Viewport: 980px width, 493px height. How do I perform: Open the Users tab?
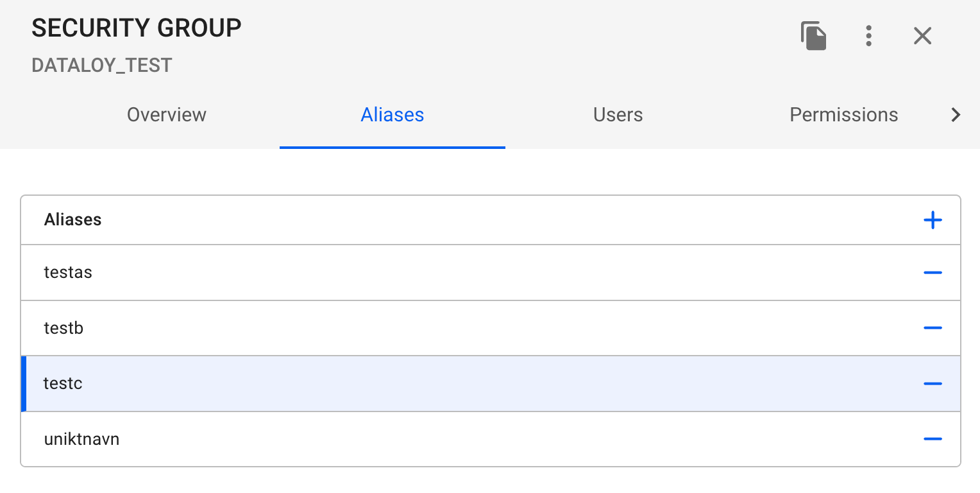tap(618, 115)
